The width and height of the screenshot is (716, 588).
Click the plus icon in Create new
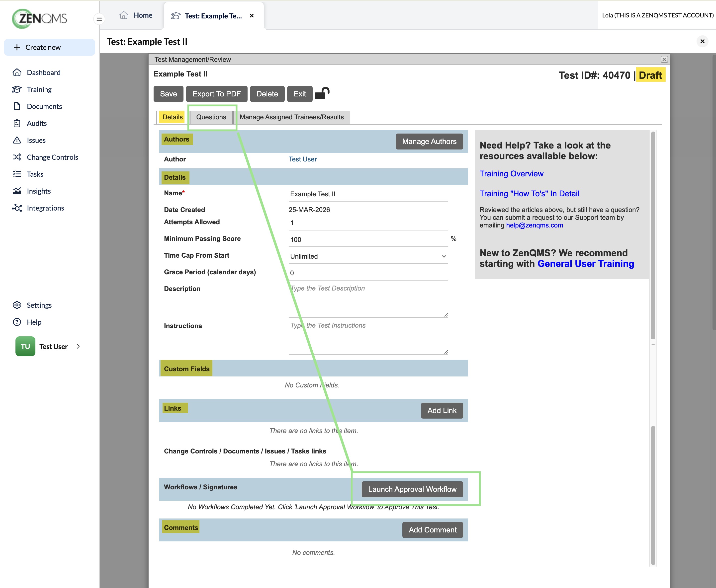[x=17, y=47]
